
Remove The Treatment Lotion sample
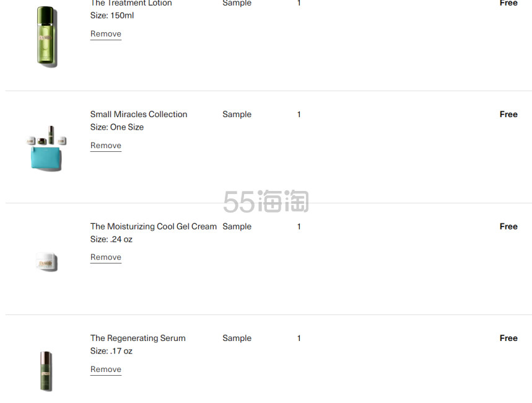point(105,34)
